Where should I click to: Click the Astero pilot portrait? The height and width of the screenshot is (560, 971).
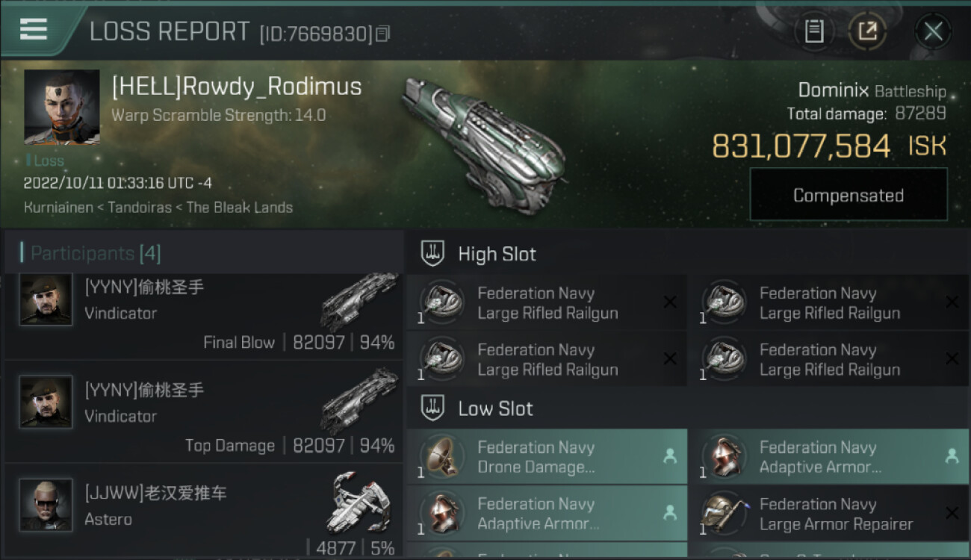click(x=46, y=505)
